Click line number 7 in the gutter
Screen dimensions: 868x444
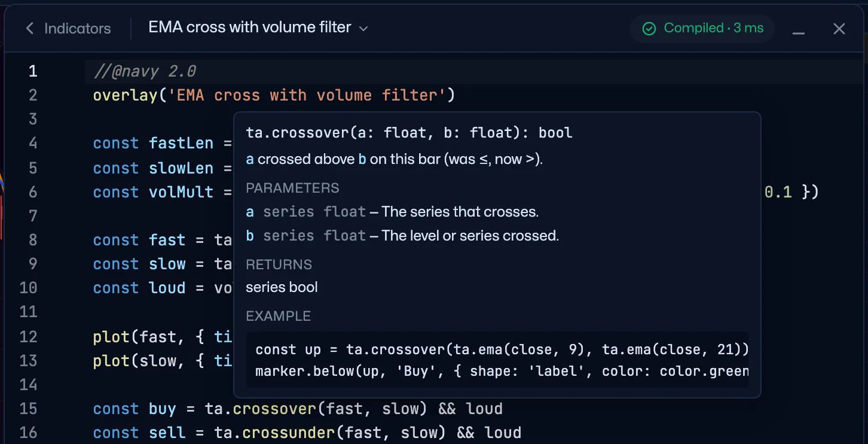coord(32,215)
